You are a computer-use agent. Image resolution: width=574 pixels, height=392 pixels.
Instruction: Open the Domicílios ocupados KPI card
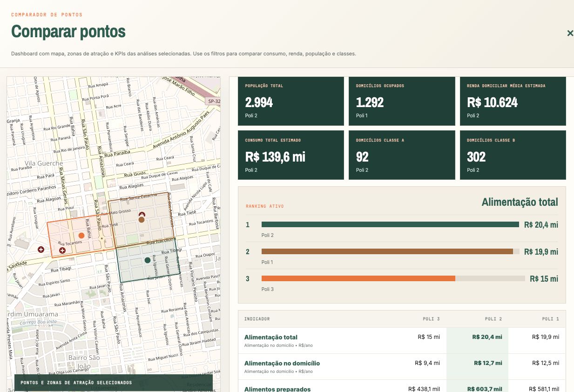click(x=402, y=101)
